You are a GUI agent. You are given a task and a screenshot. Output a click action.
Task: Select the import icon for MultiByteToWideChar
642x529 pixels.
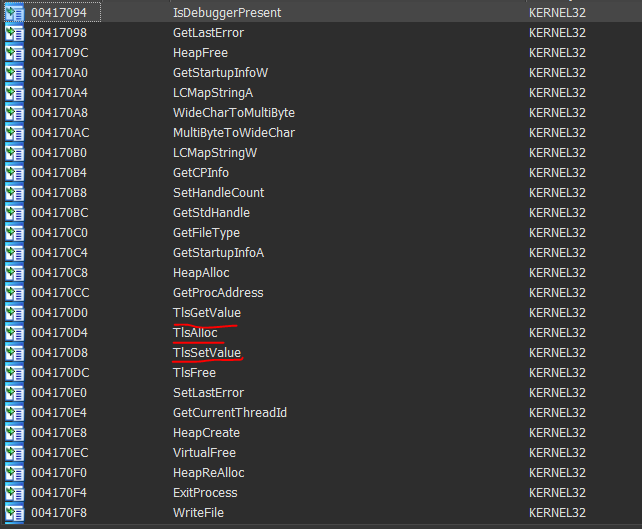click(x=15, y=133)
